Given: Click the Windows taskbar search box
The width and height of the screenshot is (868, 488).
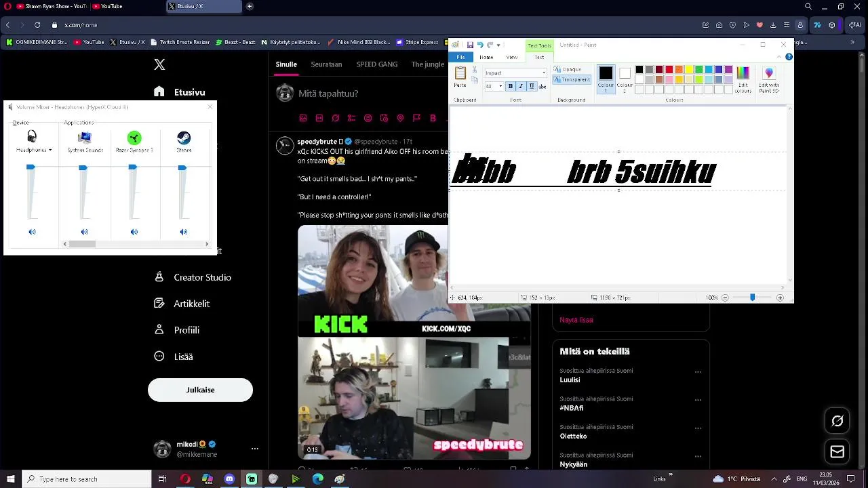Looking at the screenshot, I should click(x=87, y=479).
